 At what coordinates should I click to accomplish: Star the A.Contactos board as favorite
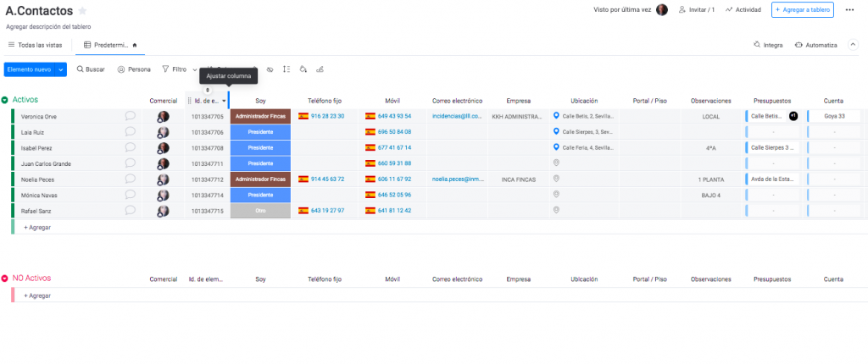coord(82,11)
